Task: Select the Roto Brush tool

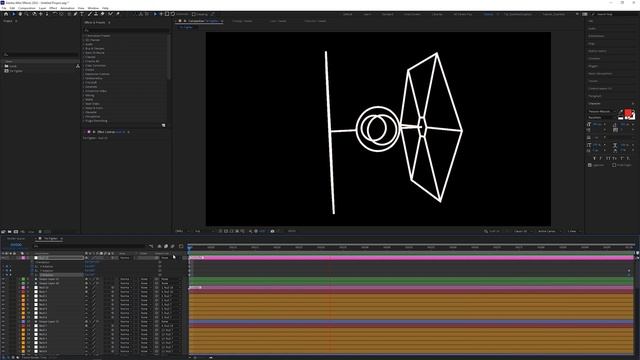Action: 110,14
